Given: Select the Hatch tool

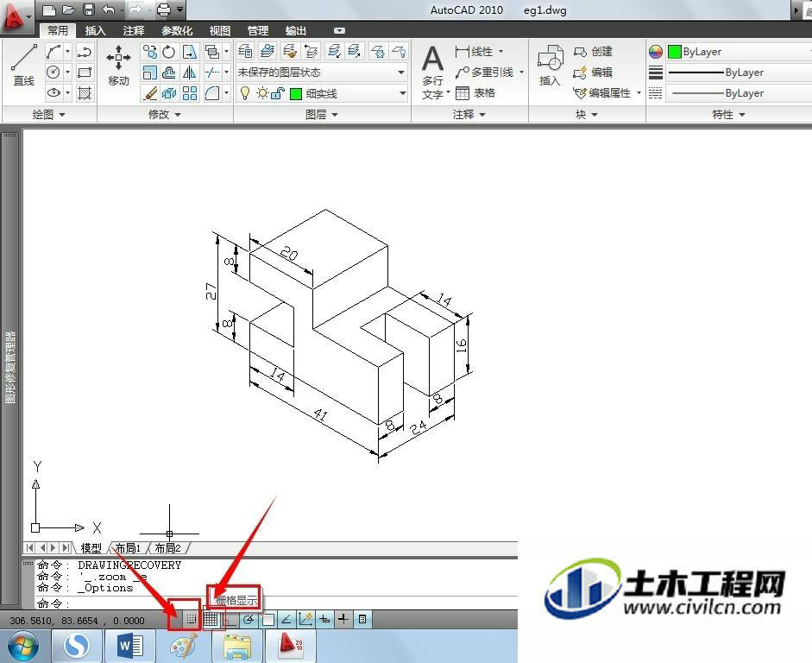Looking at the screenshot, I should click(85, 92).
